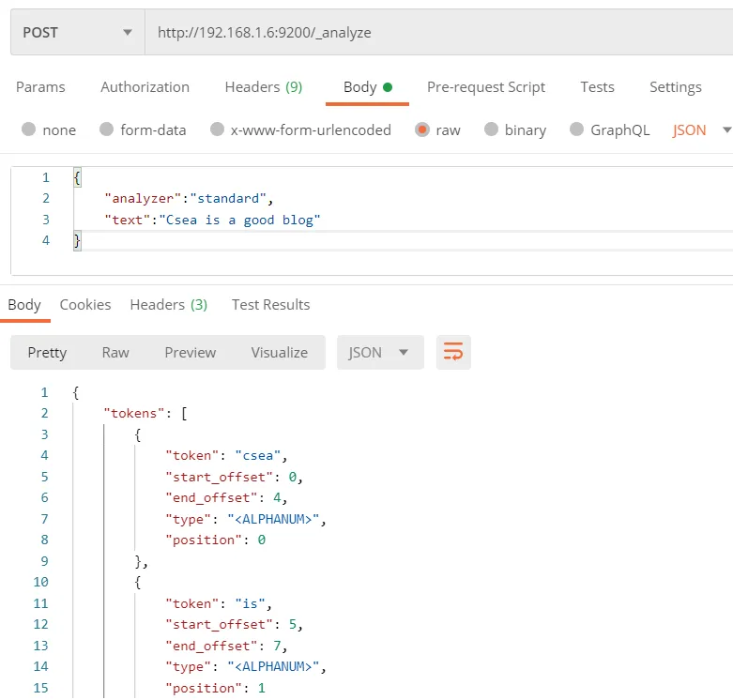
Task: Open the response format JSON dropdown
Action: pyautogui.click(x=379, y=353)
